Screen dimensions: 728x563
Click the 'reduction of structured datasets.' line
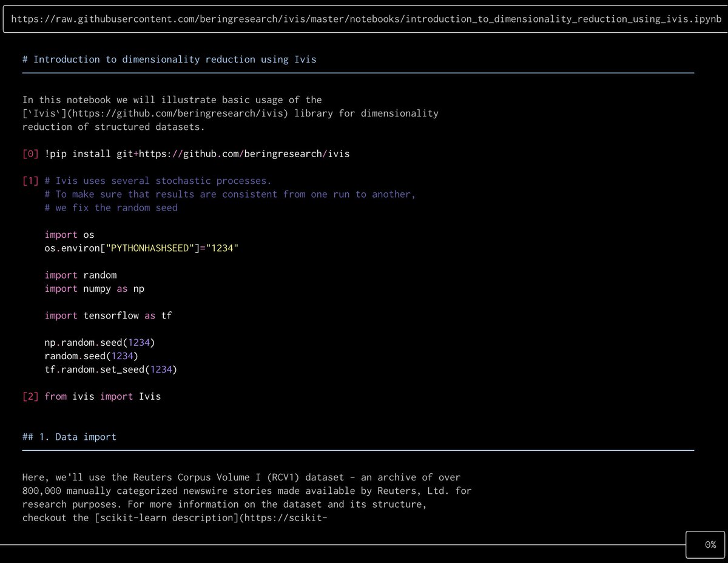(x=114, y=127)
